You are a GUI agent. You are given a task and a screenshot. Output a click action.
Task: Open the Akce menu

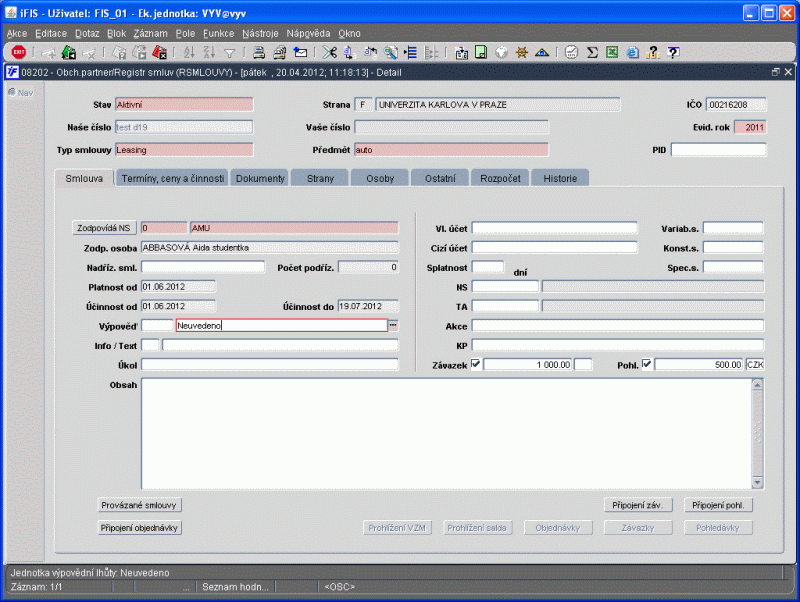(x=17, y=33)
